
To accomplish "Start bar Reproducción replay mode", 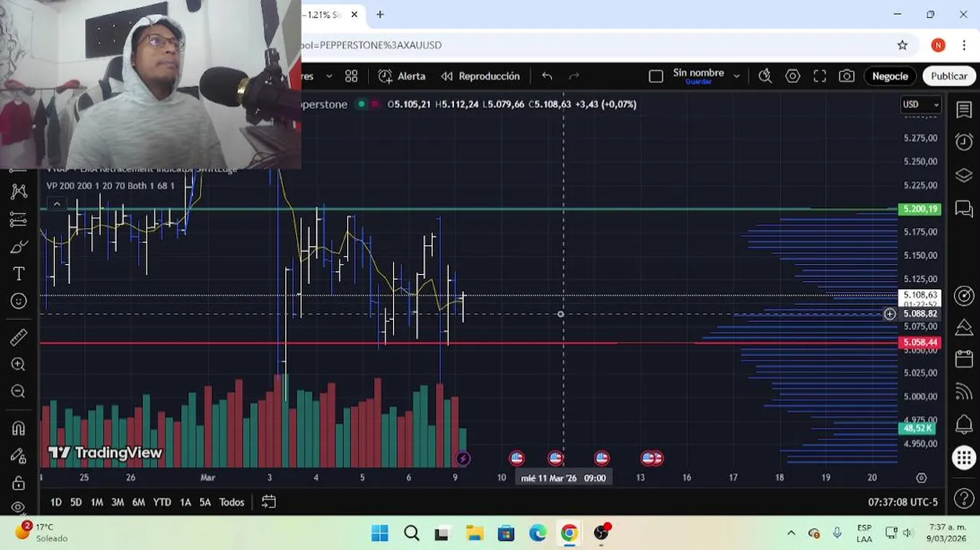I will click(x=481, y=76).
